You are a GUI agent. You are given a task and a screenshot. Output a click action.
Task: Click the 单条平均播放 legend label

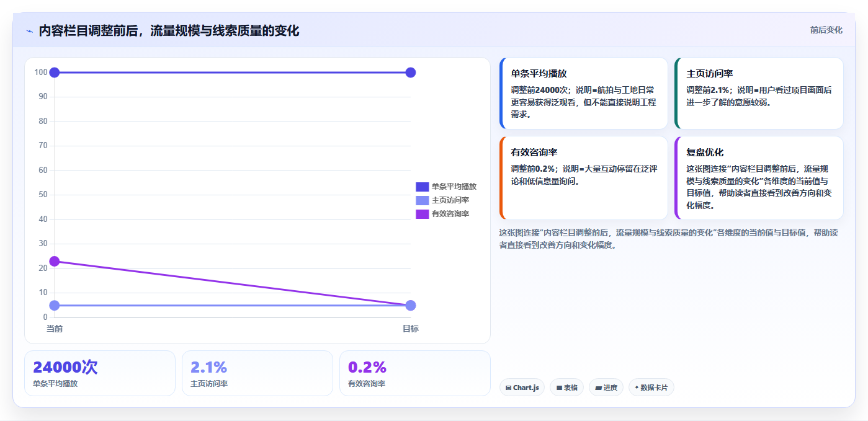click(x=454, y=187)
